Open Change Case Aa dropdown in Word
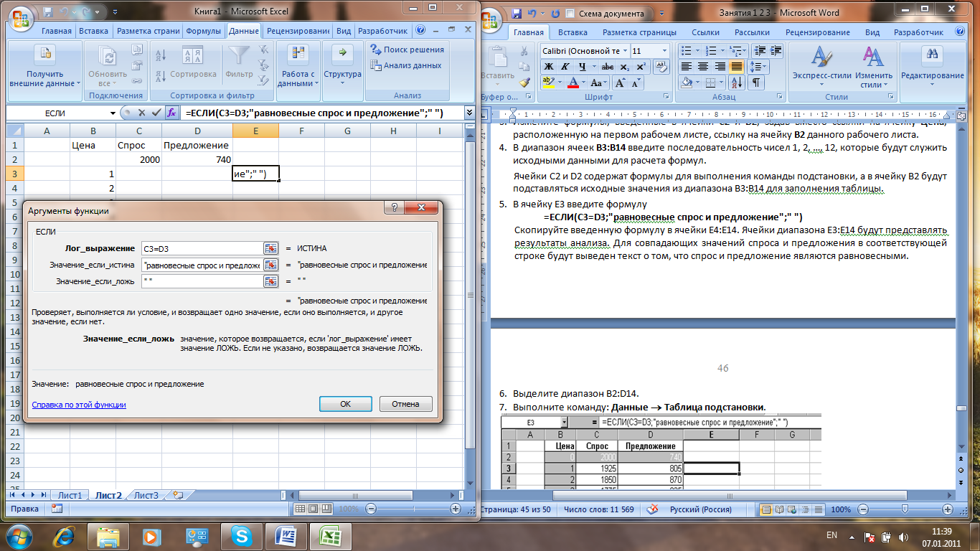 click(599, 83)
